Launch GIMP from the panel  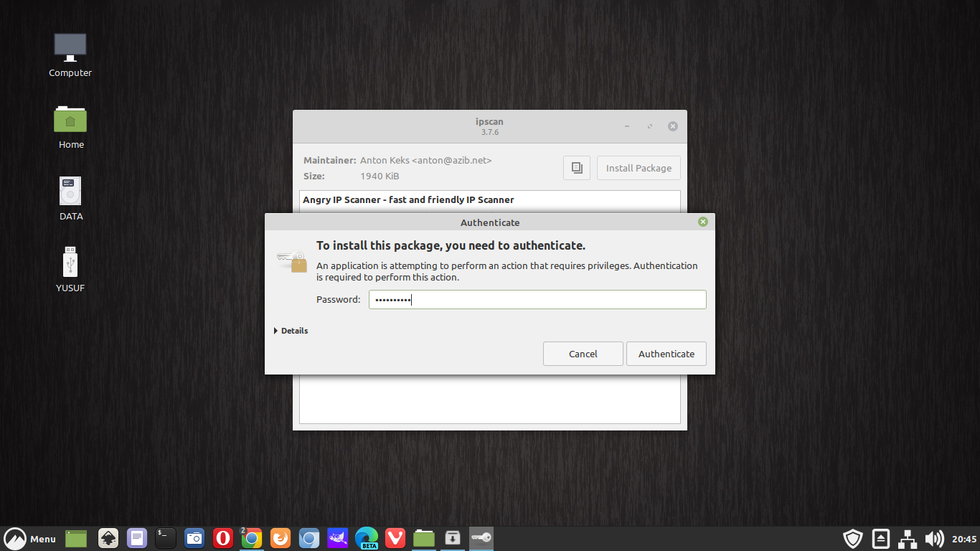coord(338,538)
